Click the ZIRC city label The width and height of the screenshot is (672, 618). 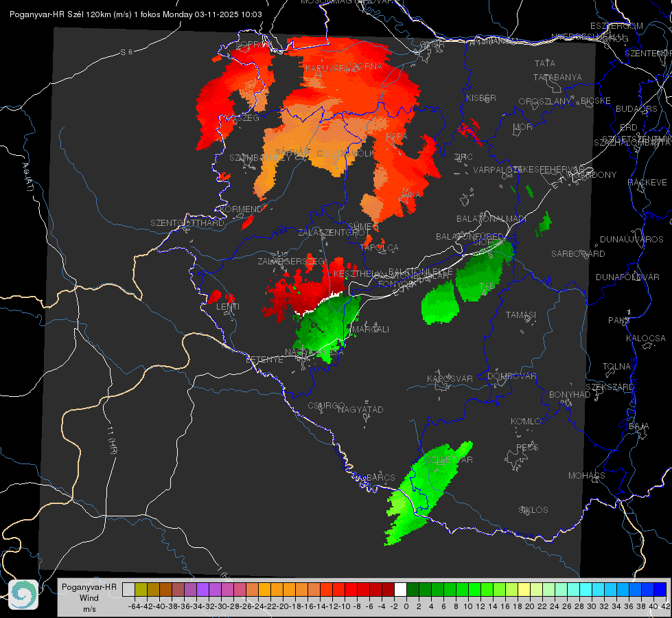tap(463, 157)
